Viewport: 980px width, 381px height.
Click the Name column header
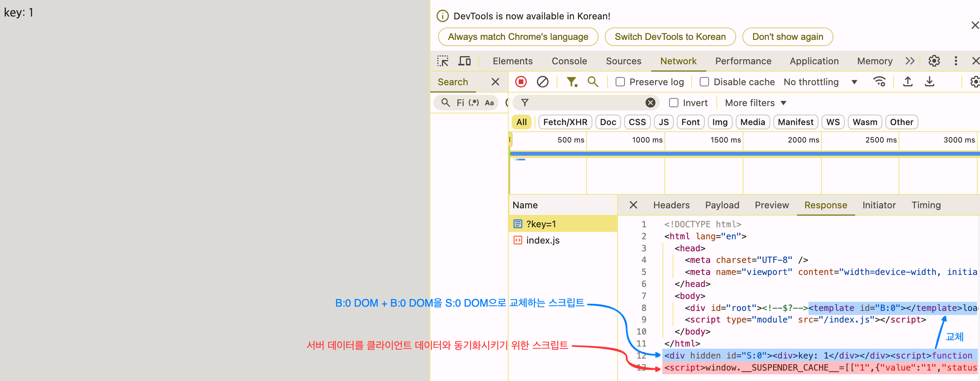(563, 205)
